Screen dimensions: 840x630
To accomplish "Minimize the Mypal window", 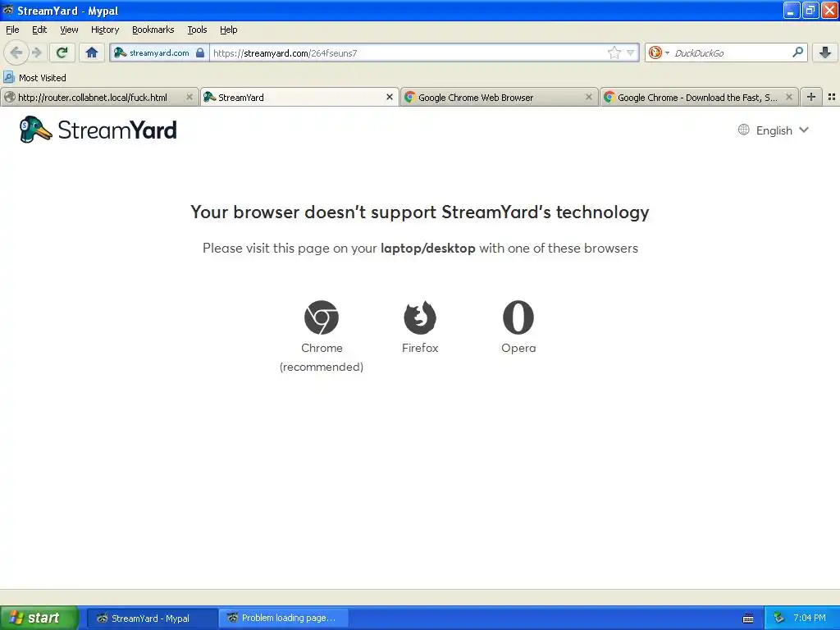I will (792, 10).
